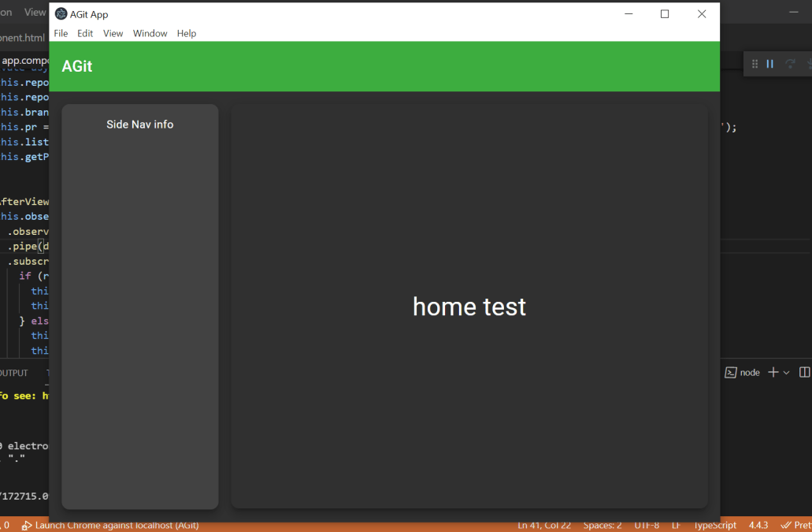
Task: Open the View menu in AGit App
Action: pyautogui.click(x=113, y=33)
